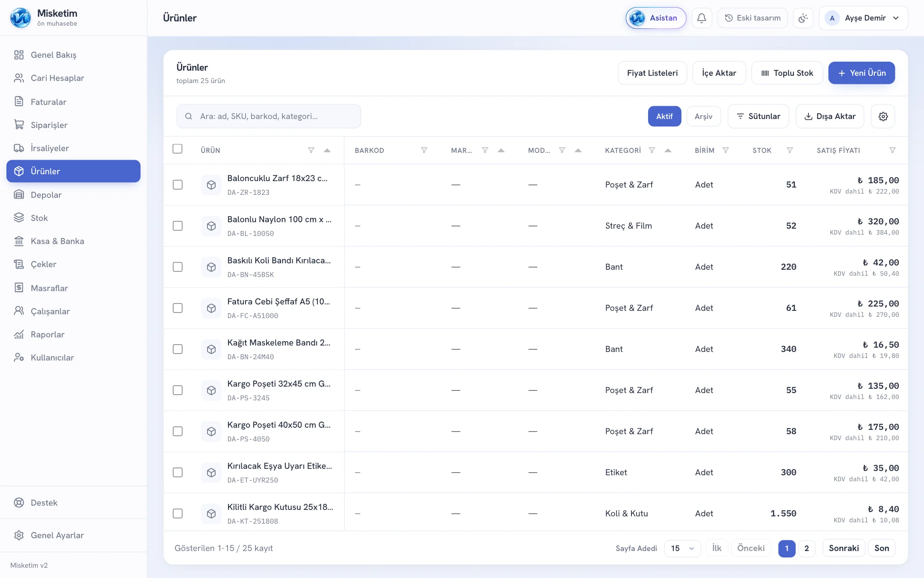Switch to the Arşiv tab
924x578 pixels.
point(704,116)
